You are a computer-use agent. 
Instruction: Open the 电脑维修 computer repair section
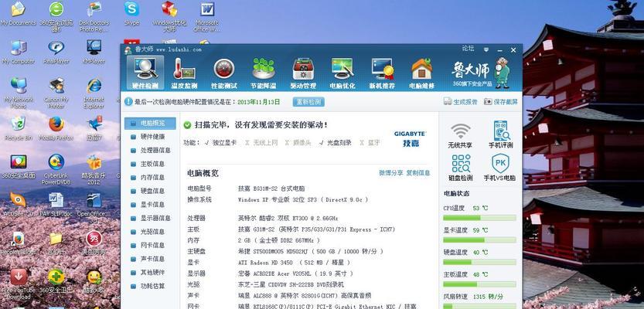point(421,73)
